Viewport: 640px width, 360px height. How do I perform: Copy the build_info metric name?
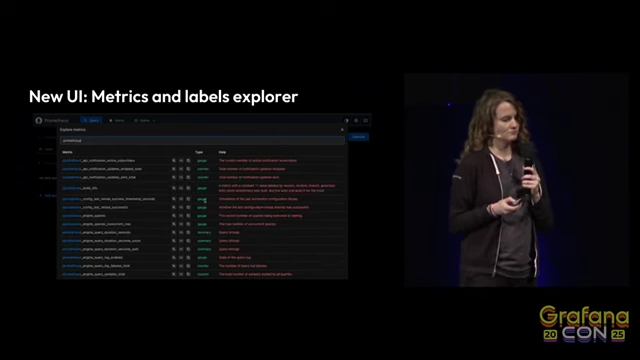tap(189, 188)
